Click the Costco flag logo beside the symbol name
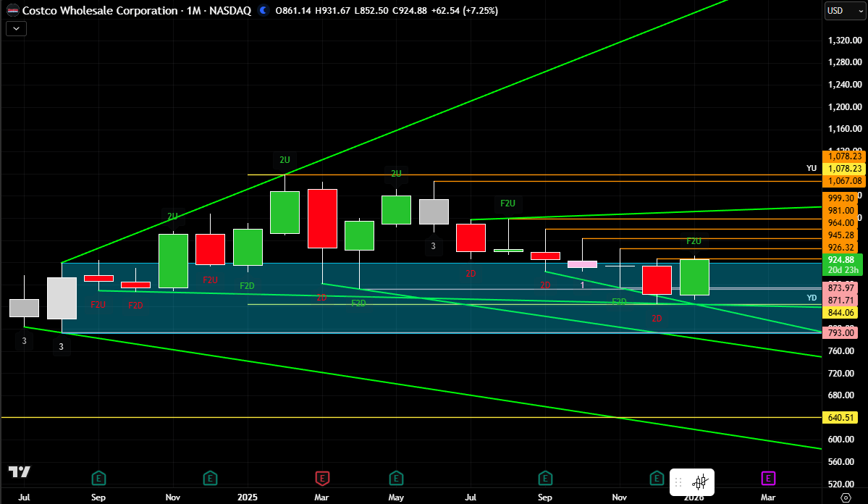 click(12, 11)
